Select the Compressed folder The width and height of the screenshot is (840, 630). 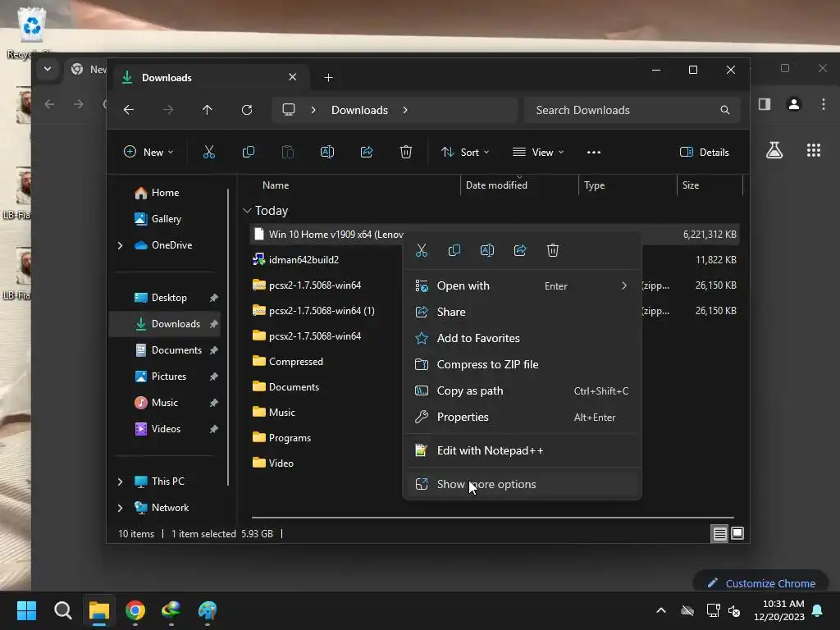pos(295,362)
